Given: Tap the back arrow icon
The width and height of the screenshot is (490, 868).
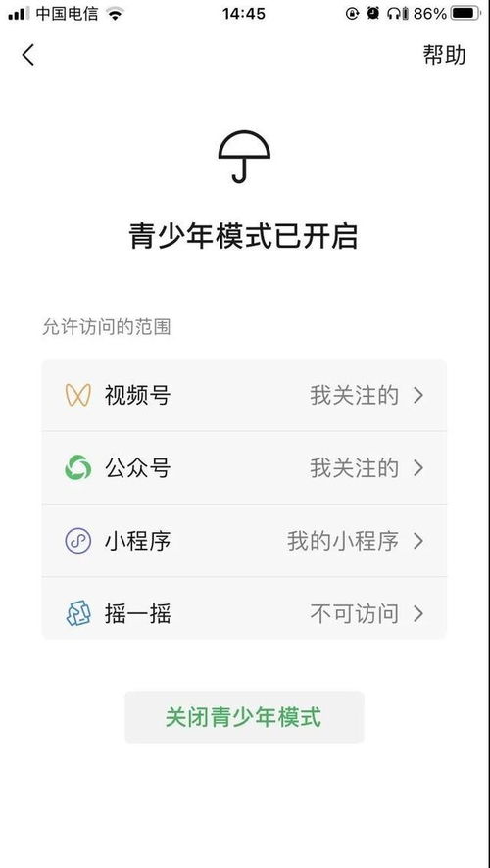Looking at the screenshot, I should coord(28,55).
